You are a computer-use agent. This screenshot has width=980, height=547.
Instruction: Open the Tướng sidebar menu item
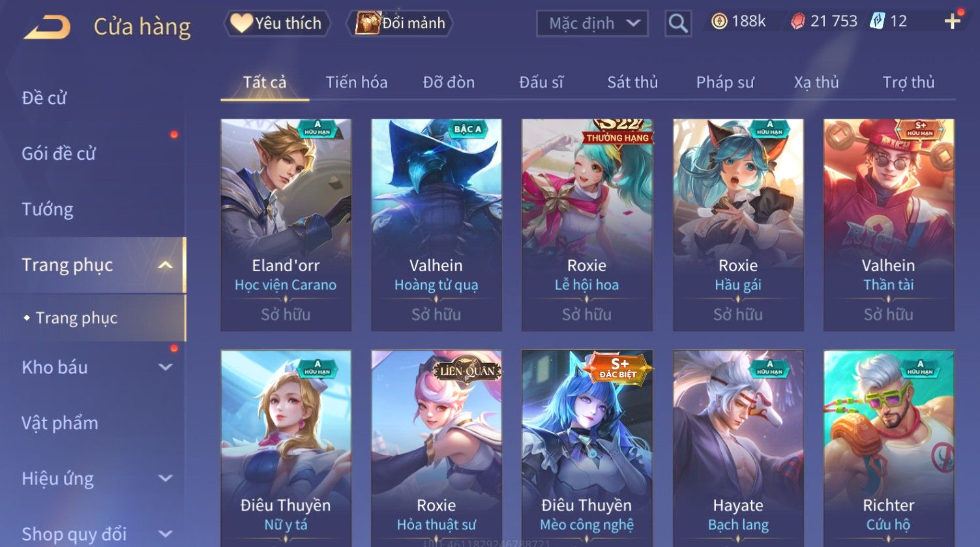tap(48, 209)
